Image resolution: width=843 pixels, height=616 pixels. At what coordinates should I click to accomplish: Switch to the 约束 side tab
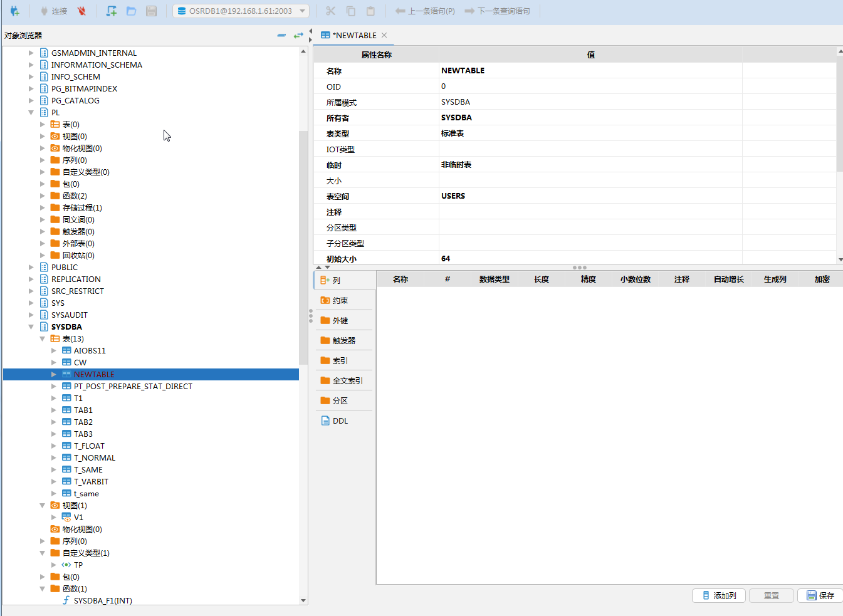[x=340, y=301]
